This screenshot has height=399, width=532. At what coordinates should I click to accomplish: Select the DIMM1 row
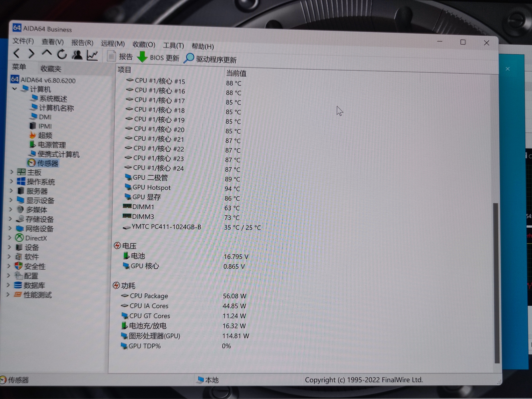(x=181, y=207)
